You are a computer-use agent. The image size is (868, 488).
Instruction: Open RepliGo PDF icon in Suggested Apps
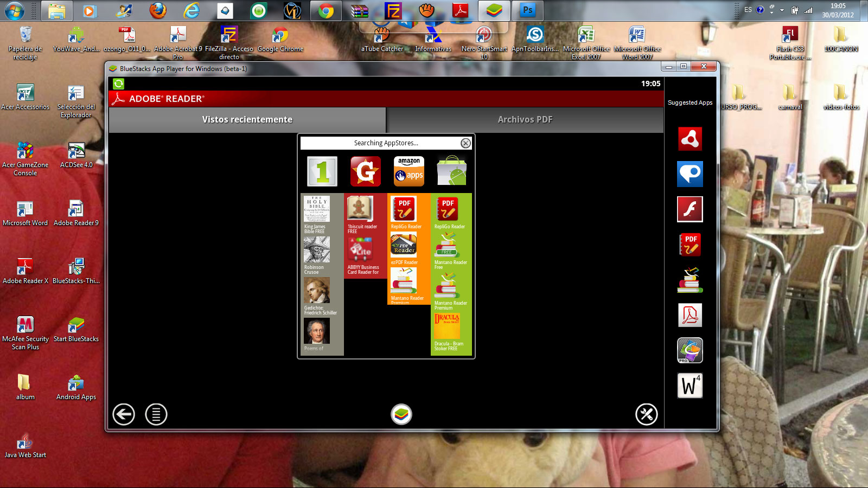click(690, 245)
